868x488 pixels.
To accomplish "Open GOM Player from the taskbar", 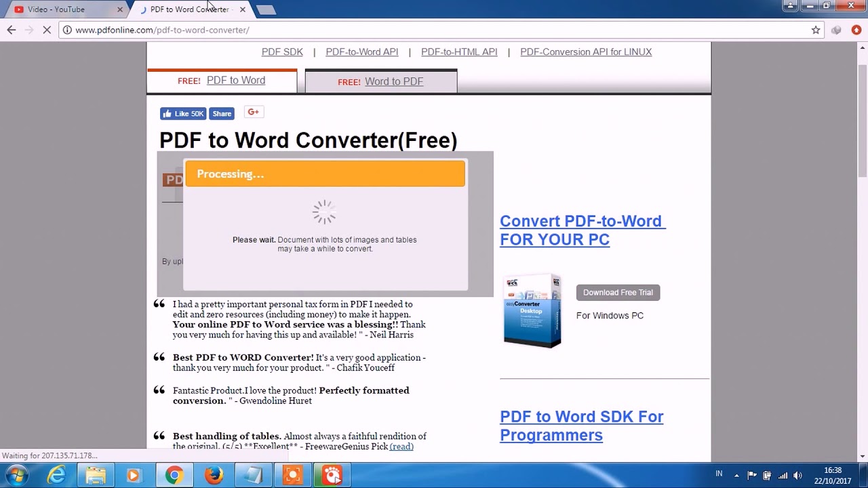I will (x=332, y=476).
